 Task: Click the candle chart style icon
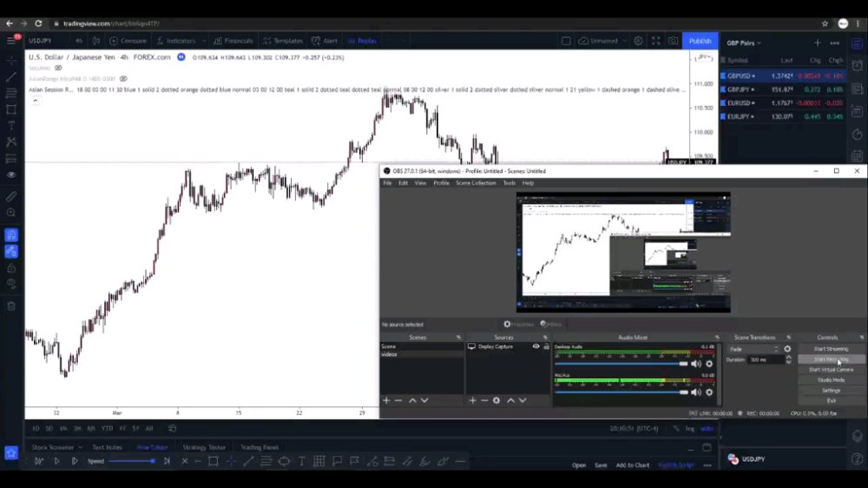pyautogui.click(x=96, y=41)
